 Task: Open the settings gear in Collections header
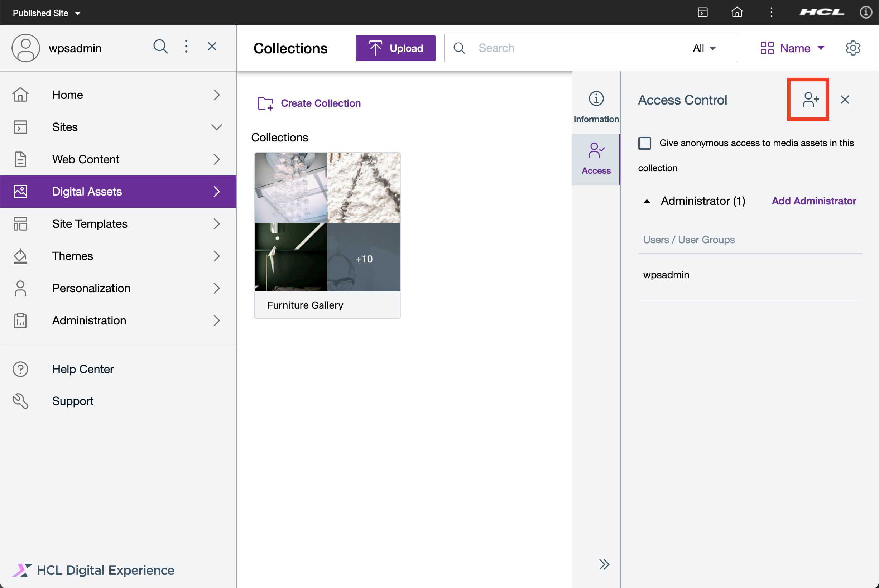tap(853, 48)
